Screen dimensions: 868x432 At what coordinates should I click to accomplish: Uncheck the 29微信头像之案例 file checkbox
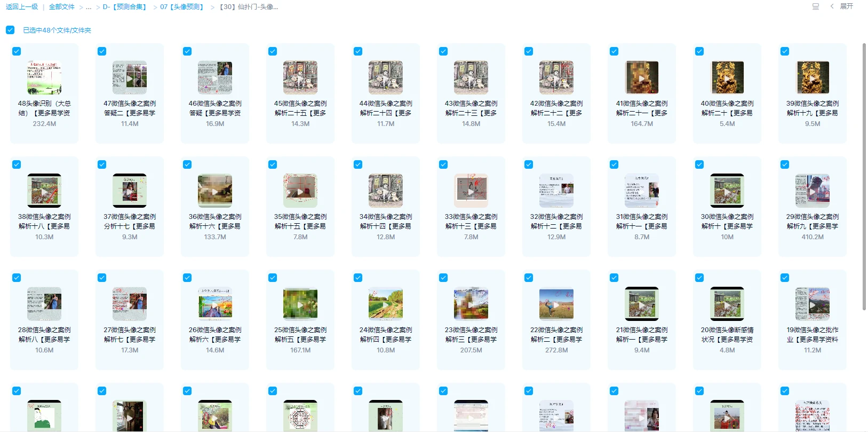[x=785, y=164]
